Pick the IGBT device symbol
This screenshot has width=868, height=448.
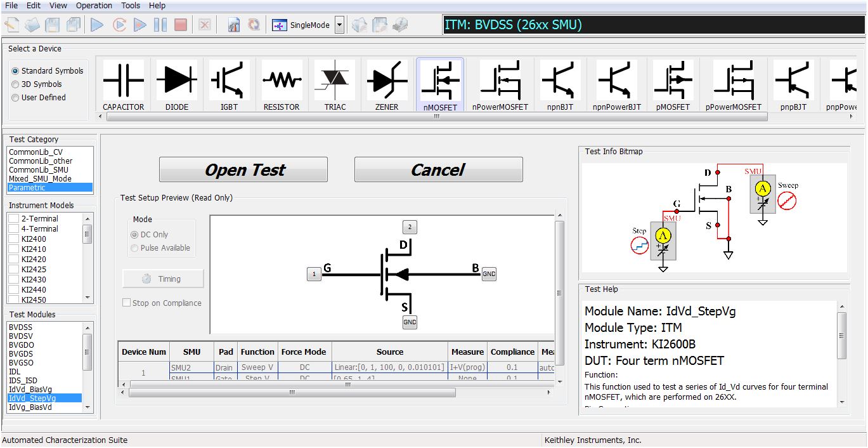pyautogui.click(x=229, y=86)
